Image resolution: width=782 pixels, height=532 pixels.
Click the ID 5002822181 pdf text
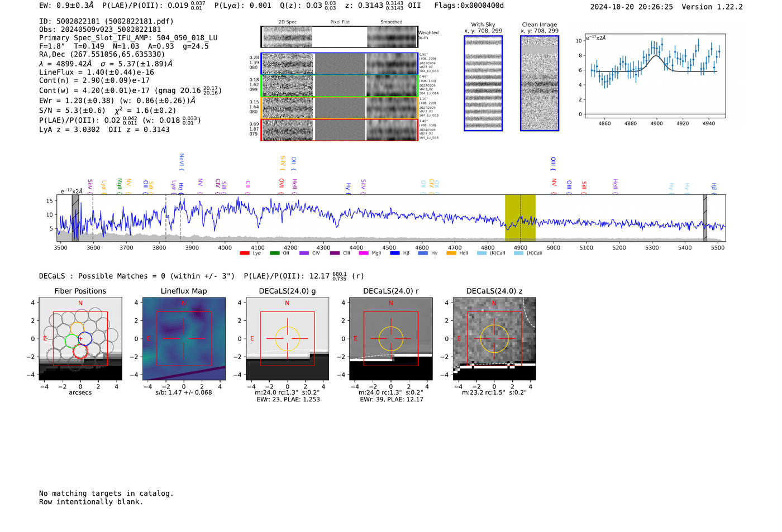tap(106, 21)
